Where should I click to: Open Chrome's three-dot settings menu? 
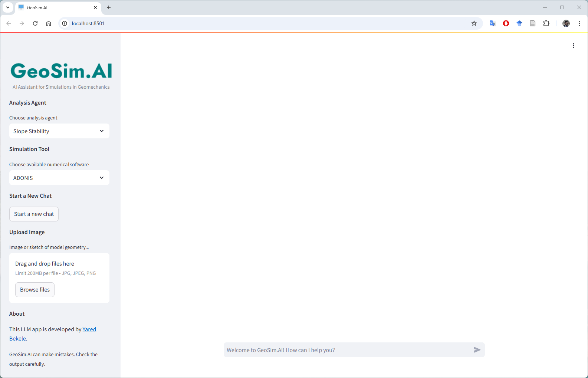[x=579, y=23]
